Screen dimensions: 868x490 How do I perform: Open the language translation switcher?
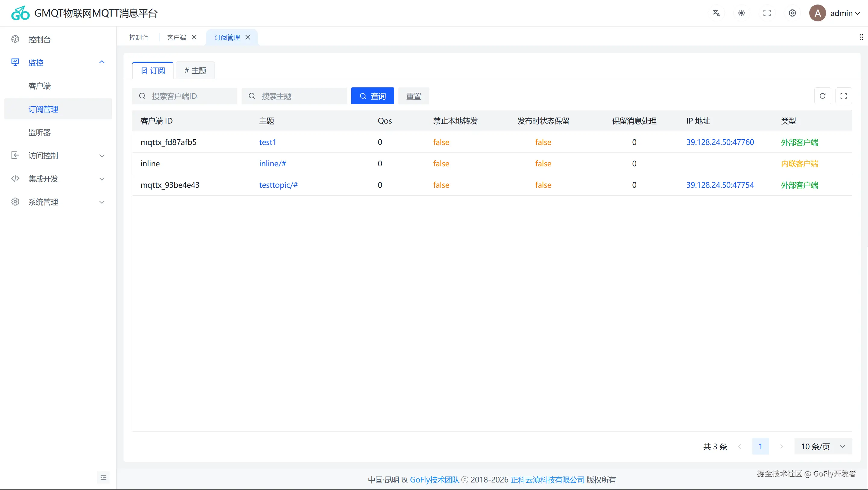[x=716, y=13]
